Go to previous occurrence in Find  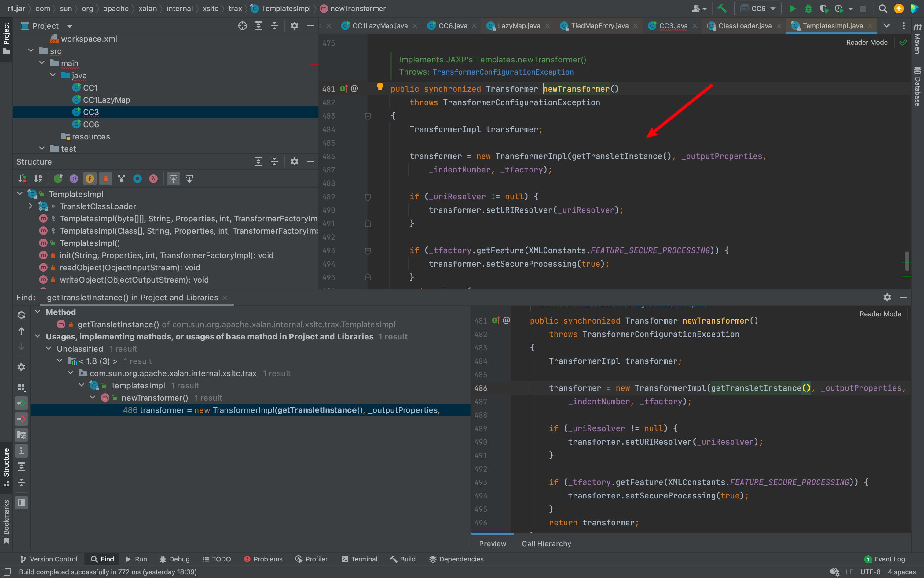pyautogui.click(x=21, y=331)
